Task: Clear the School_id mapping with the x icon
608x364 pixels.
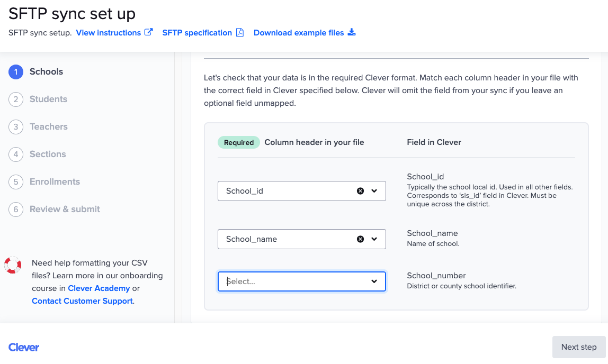Action: (360, 191)
